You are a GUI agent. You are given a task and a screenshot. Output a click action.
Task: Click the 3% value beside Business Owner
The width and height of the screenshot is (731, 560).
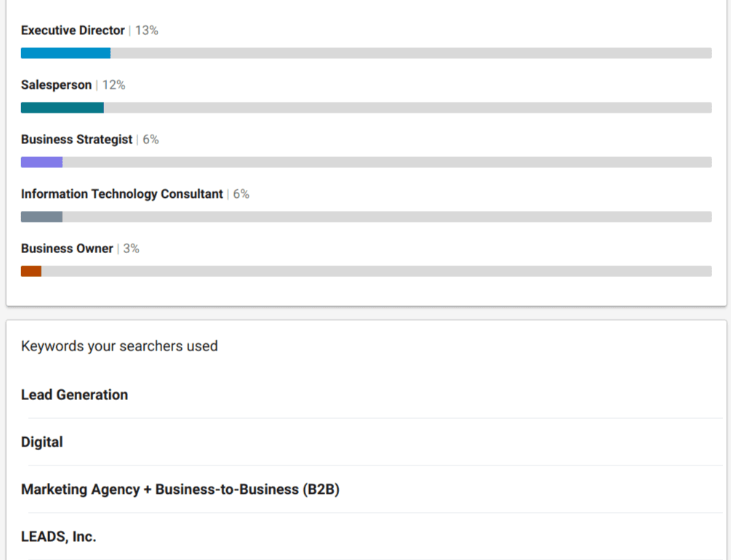pos(131,249)
